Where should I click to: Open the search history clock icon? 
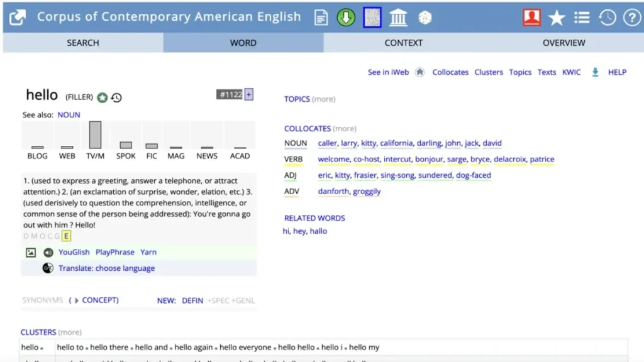coord(607,18)
